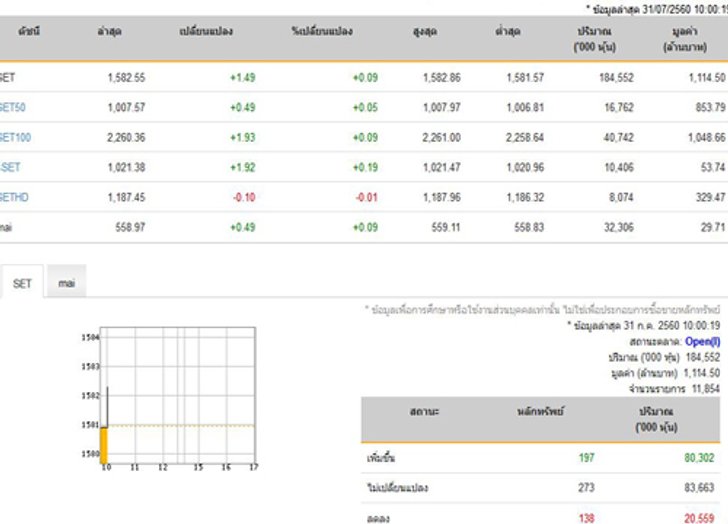The image size is (728, 524).
Task: Click SET low value 1,581.57
Action: (525, 78)
